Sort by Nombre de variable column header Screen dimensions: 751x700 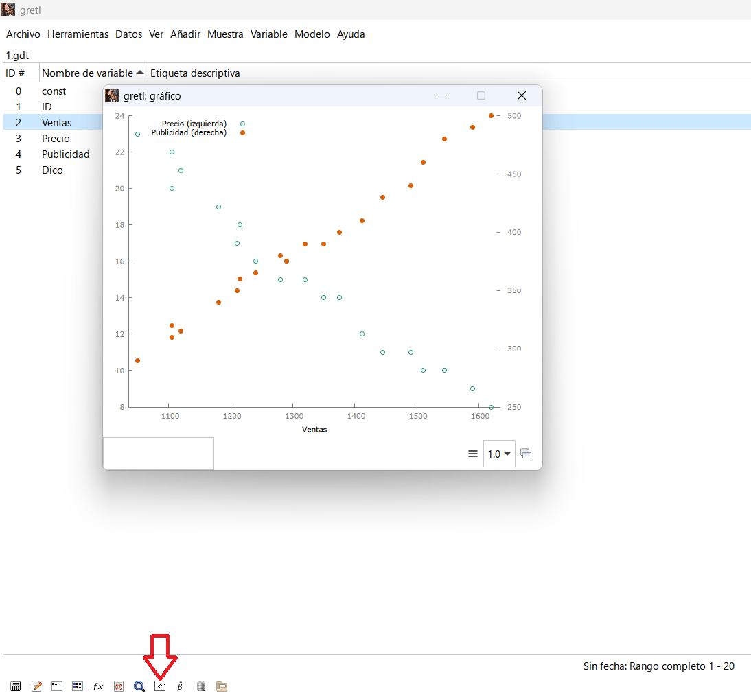pyautogui.click(x=93, y=73)
